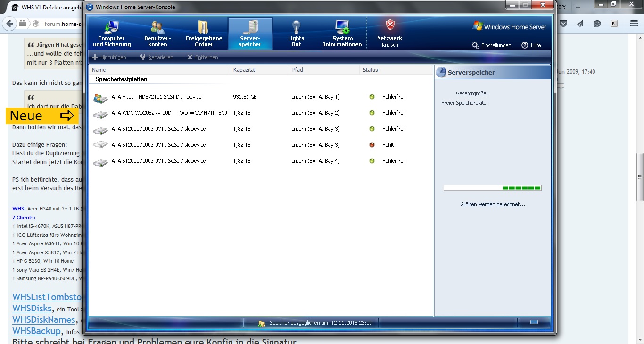Screen dimensions: 644x344
Task: Click the WDC WD20EZRX disk icon
Action: coord(100,114)
